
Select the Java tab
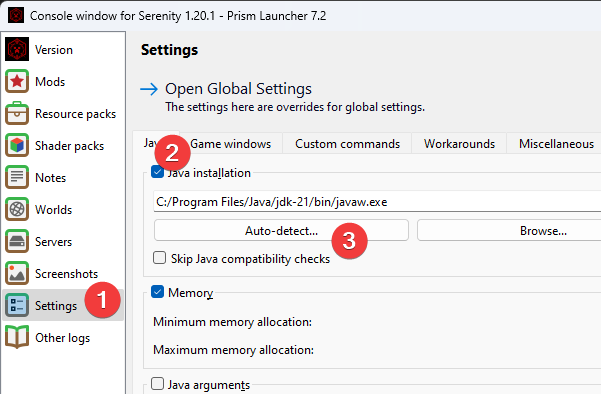click(x=150, y=143)
